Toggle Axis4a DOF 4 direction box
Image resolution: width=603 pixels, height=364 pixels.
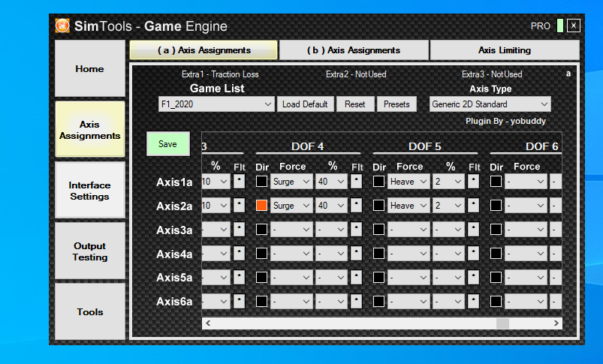[x=261, y=254]
